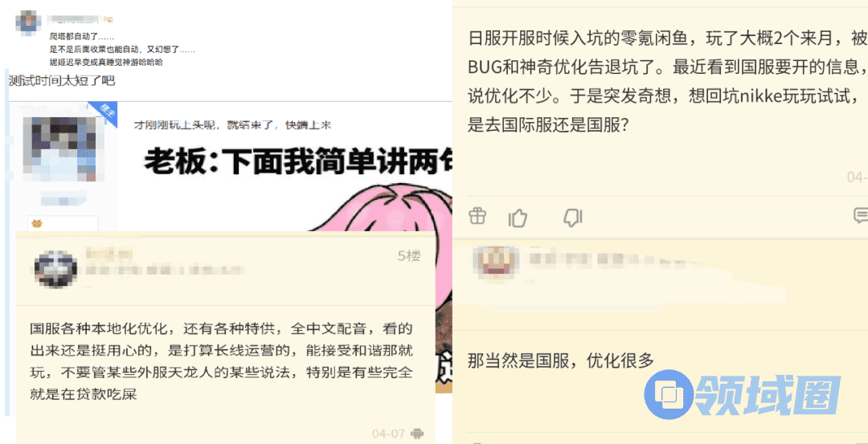The image size is (868, 444).
Task: Like the post with thumbs-up icon
Action: [518, 218]
